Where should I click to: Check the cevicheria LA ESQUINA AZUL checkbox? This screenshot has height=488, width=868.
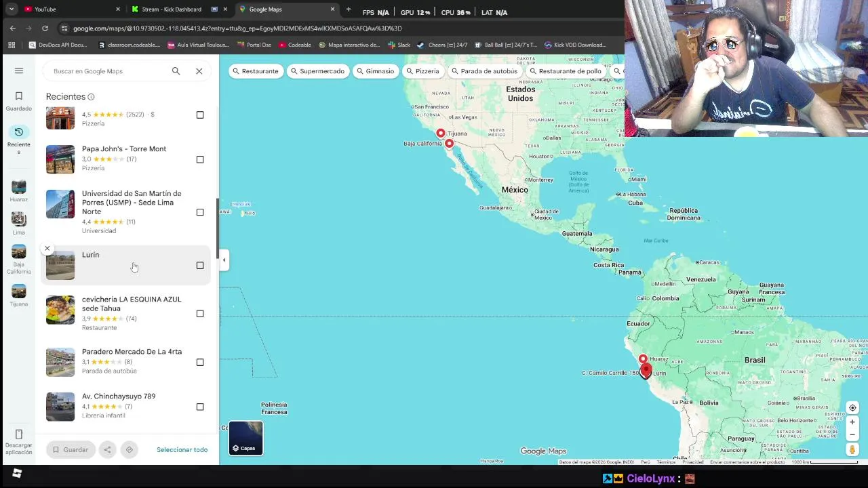(x=200, y=314)
